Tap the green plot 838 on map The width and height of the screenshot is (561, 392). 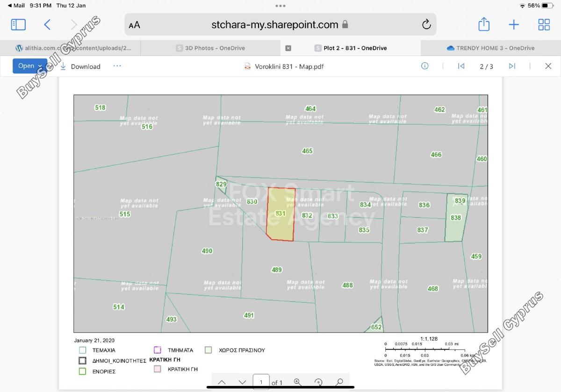456,218
